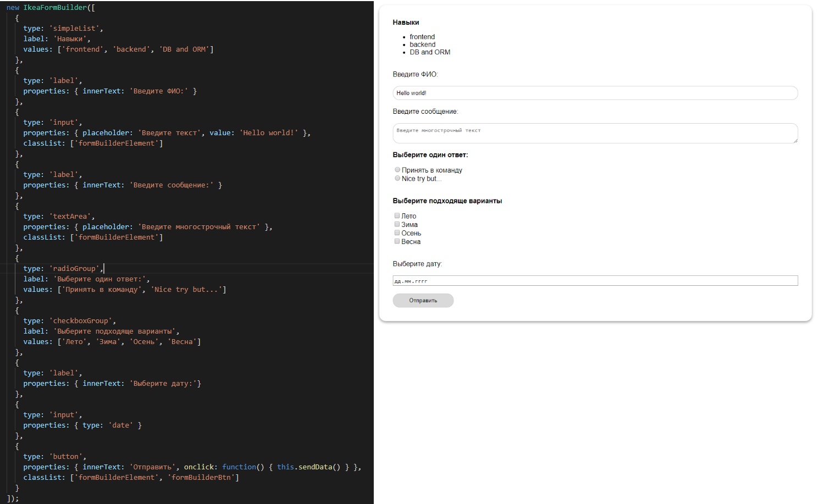This screenshot has height=504, width=819.
Task: Select the 'Nice try but...' radio option
Action: click(x=397, y=178)
